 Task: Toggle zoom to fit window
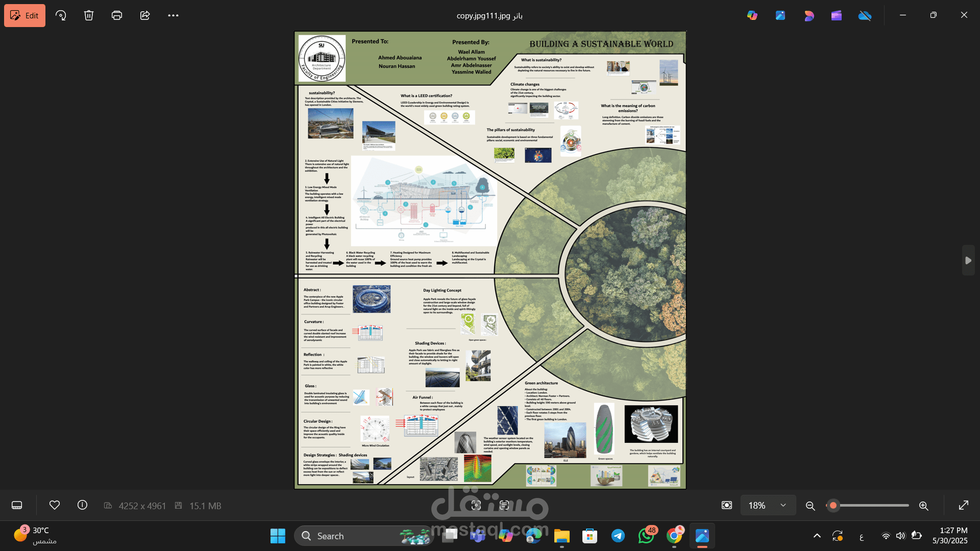tap(727, 505)
